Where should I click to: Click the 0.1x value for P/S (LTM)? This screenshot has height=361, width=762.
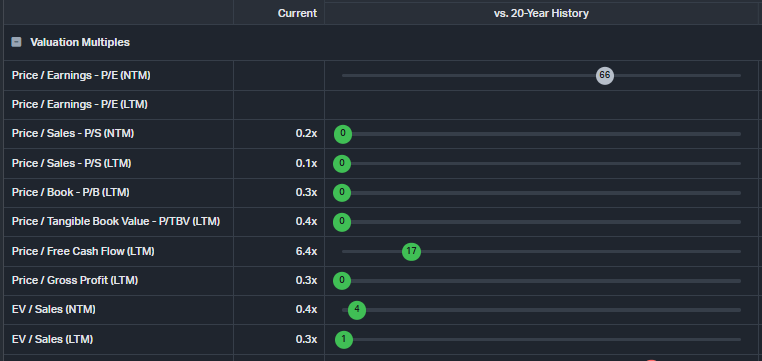[306, 163]
